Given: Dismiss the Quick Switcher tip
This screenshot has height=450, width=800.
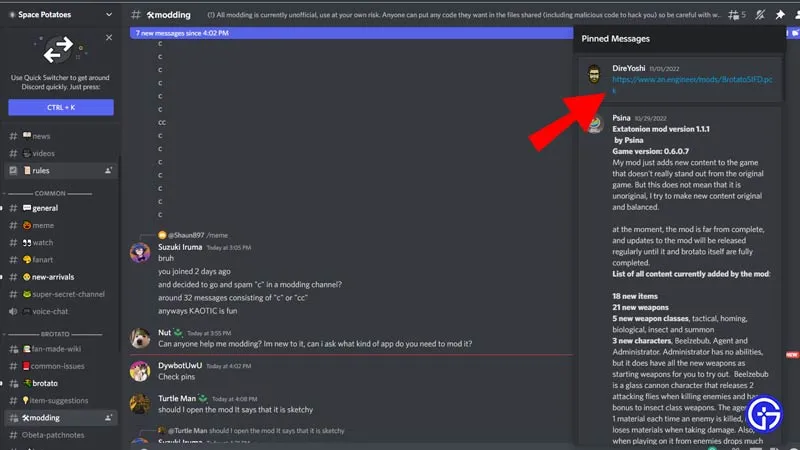Looking at the screenshot, I should point(109,37).
